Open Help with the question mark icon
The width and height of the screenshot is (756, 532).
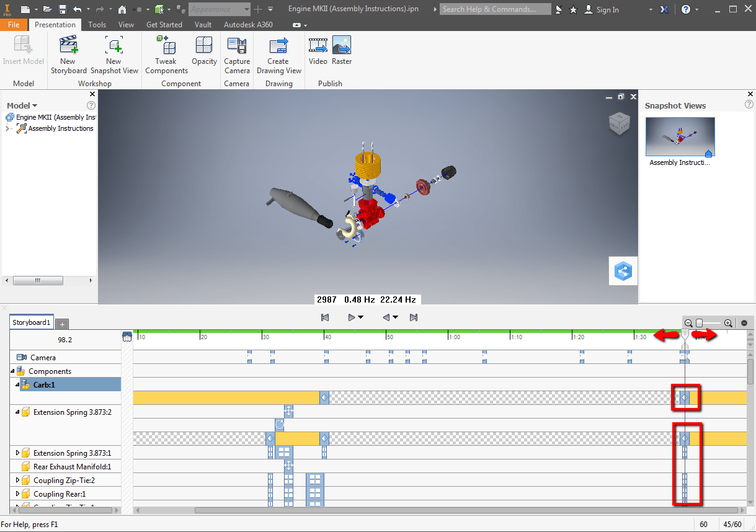coord(685,9)
